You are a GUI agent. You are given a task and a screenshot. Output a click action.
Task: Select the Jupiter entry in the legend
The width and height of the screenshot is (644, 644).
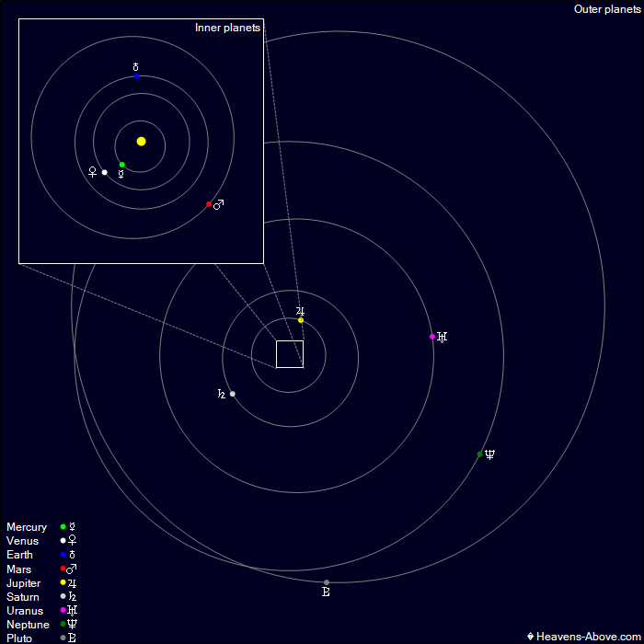(x=26, y=583)
